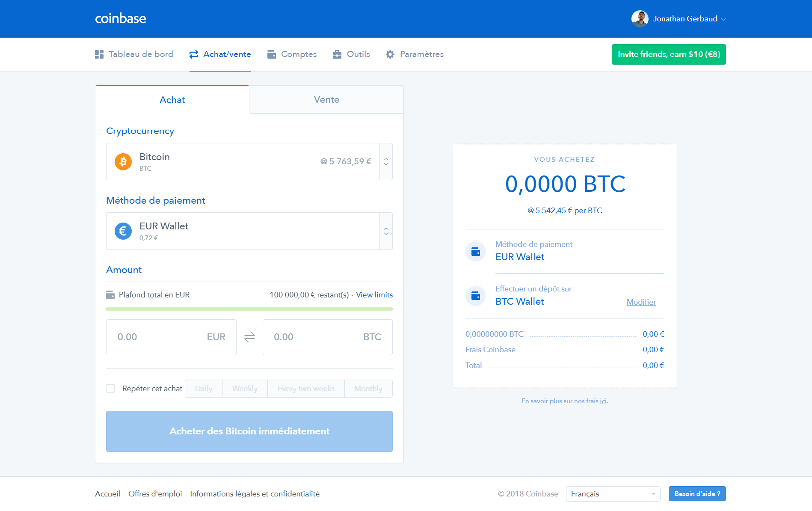The height and width of the screenshot is (511, 812).
Task: Expand the EUR Wallet payment method selector
Action: pyautogui.click(x=386, y=231)
